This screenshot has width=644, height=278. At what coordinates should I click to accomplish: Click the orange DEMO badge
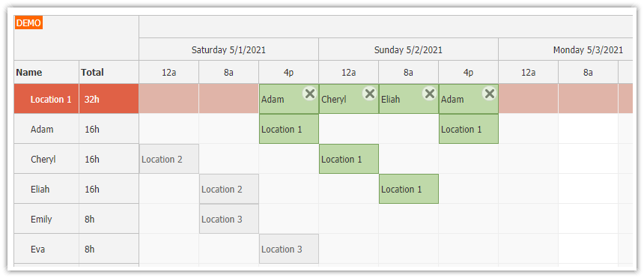tap(28, 23)
